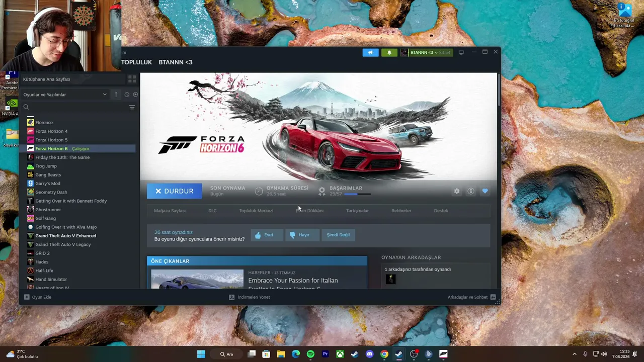Open the 'BAŞARIMLAR' achievements progress

pyautogui.click(x=346, y=191)
